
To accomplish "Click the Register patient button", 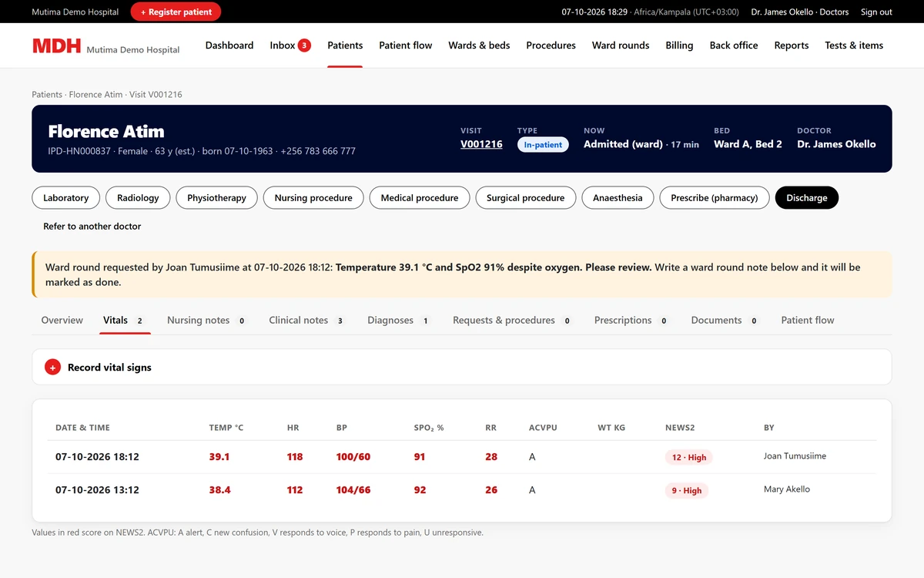I will pyautogui.click(x=176, y=12).
